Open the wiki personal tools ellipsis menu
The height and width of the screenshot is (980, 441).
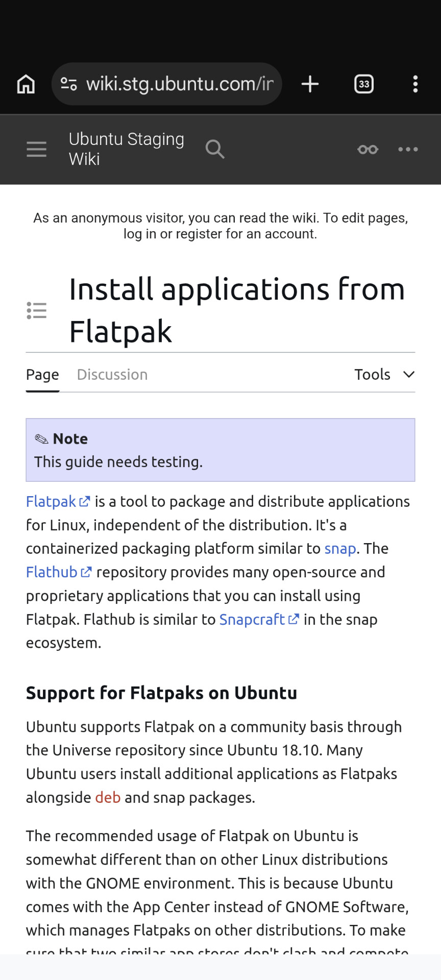pos(408,150)
